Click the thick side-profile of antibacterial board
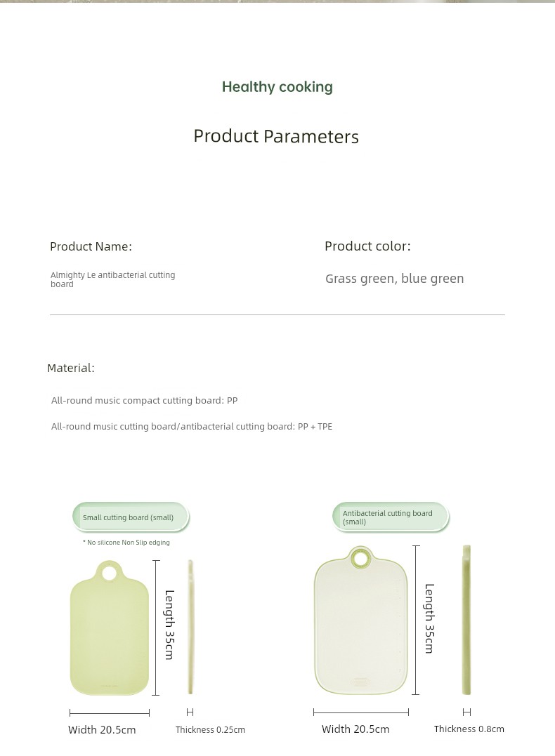The width and height of the screenshot is (555, 756). click(466, 620)
